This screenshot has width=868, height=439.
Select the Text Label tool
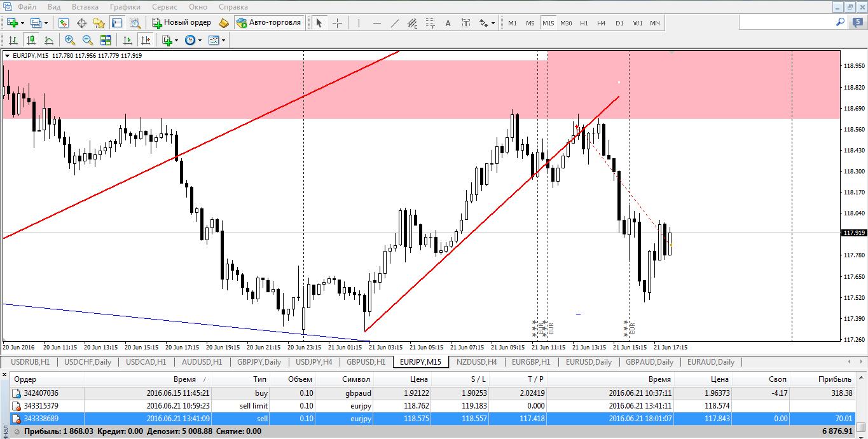(465, 23)
